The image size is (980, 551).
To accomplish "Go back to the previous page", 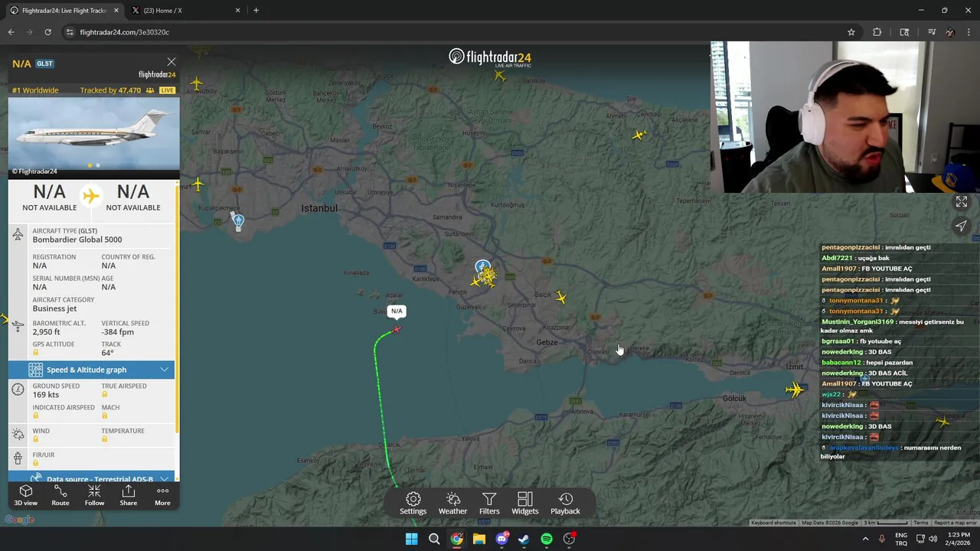I will 11,32.
